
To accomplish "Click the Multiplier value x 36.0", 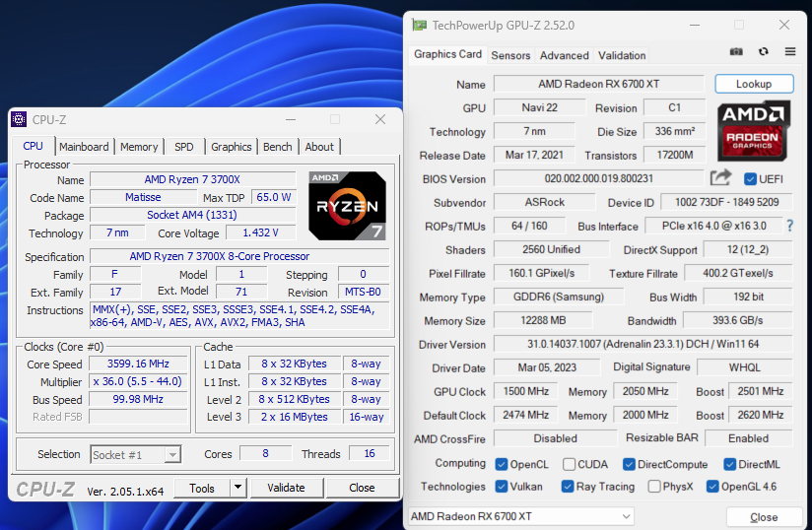I will (x=138, y=381).
